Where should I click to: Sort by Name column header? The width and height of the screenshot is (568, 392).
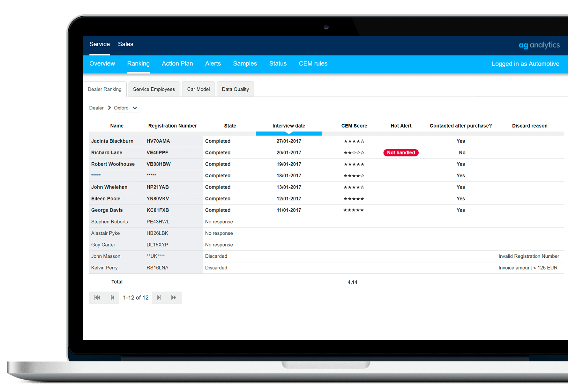pos(117,126)
